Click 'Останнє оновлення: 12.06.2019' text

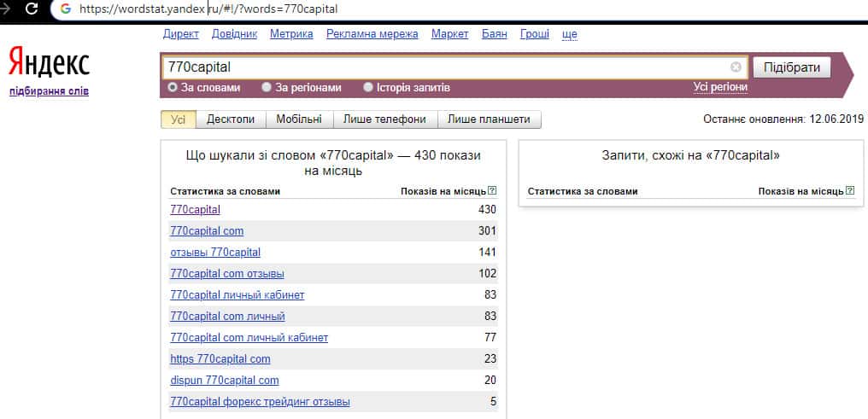coord(783,119)
